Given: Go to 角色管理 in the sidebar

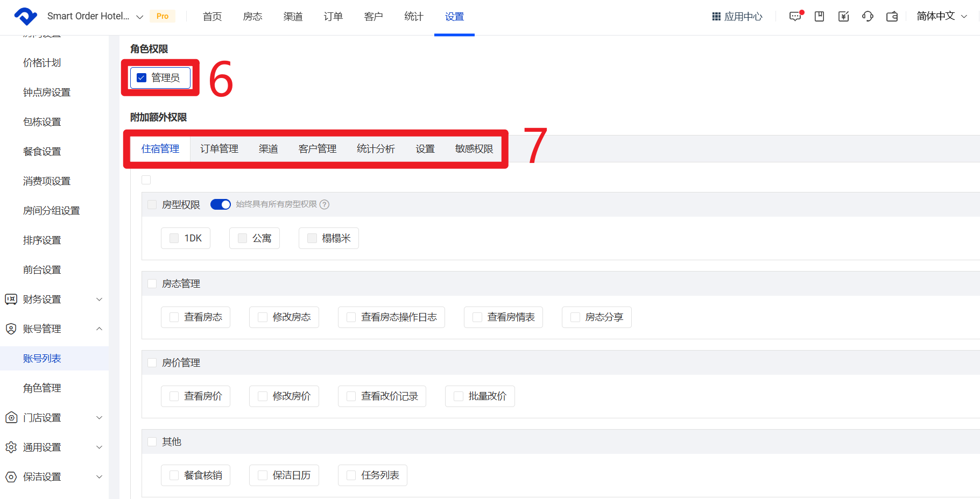Looking at the screenshot, I should coord(42,388).
